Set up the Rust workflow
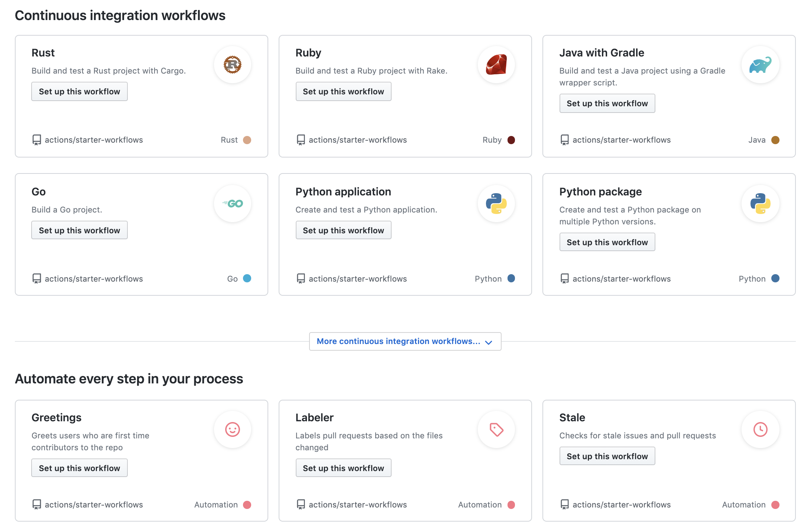The image size is (804, 532). (80, 91)
